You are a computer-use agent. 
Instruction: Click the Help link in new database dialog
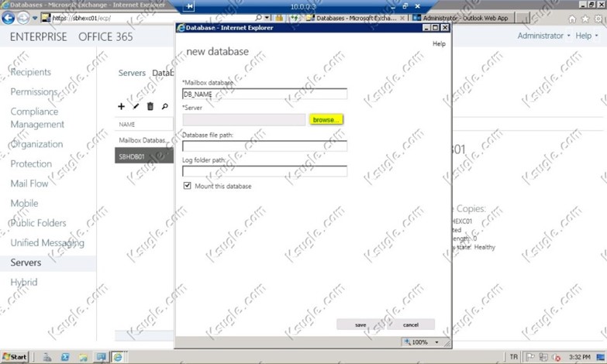439,43
